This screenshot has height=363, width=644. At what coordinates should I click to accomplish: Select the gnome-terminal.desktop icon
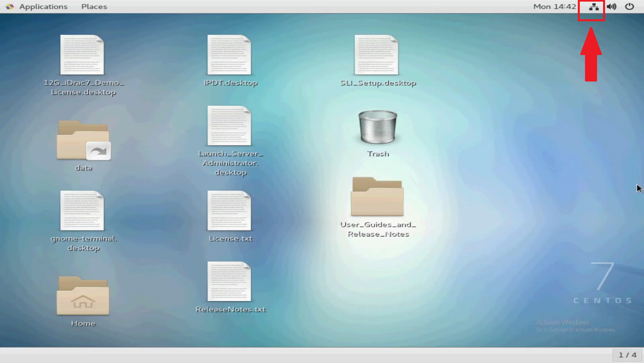tap(82, 211)
